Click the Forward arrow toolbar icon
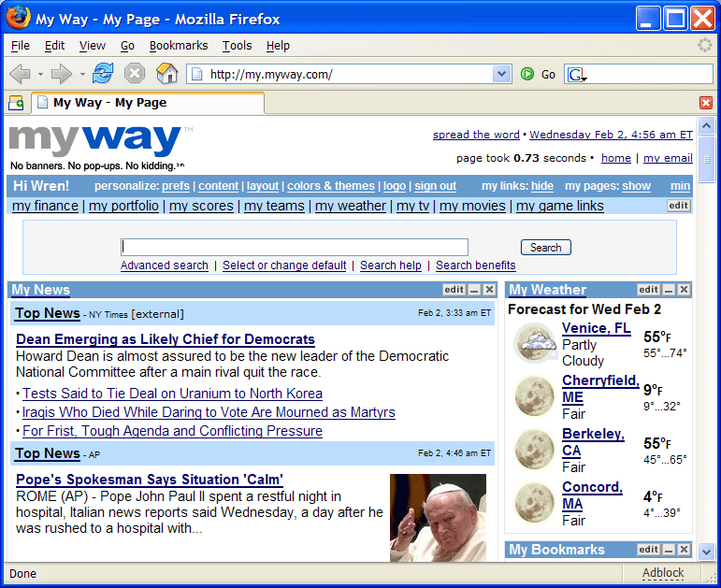This screenshot has width=721, height=588. (61, 74)
